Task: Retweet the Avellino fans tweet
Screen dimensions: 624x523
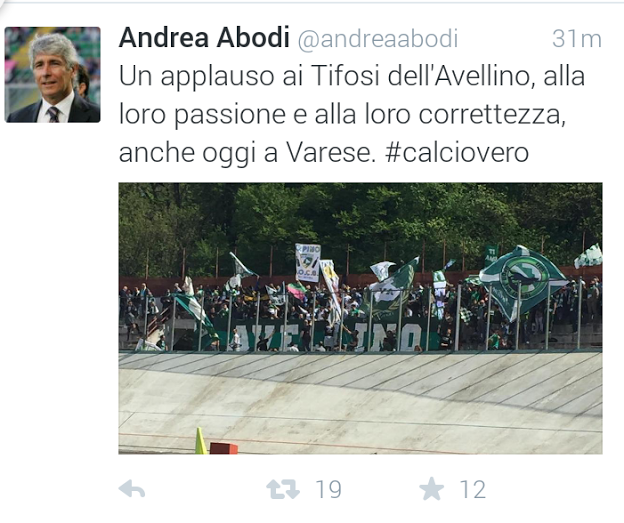Action: click(x=283, y=489)
